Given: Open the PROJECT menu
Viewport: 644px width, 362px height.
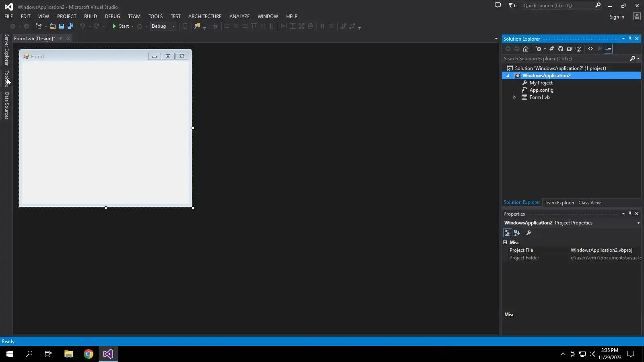Looking at the screenshot, I should (66, 16).
